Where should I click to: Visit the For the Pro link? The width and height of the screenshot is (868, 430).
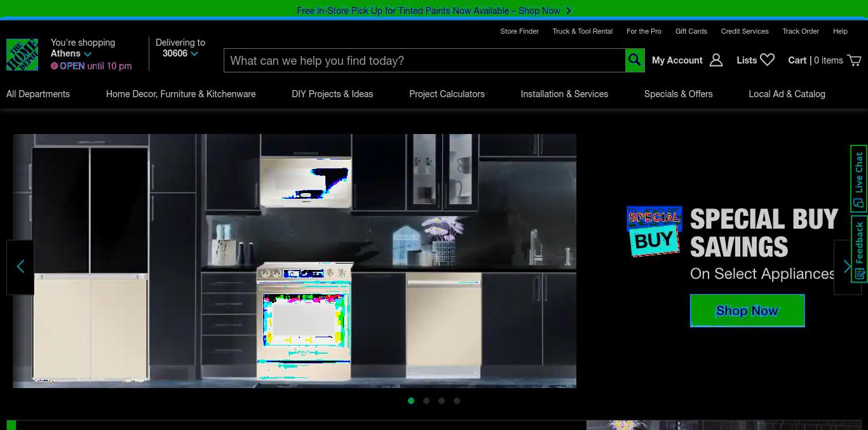644,31
